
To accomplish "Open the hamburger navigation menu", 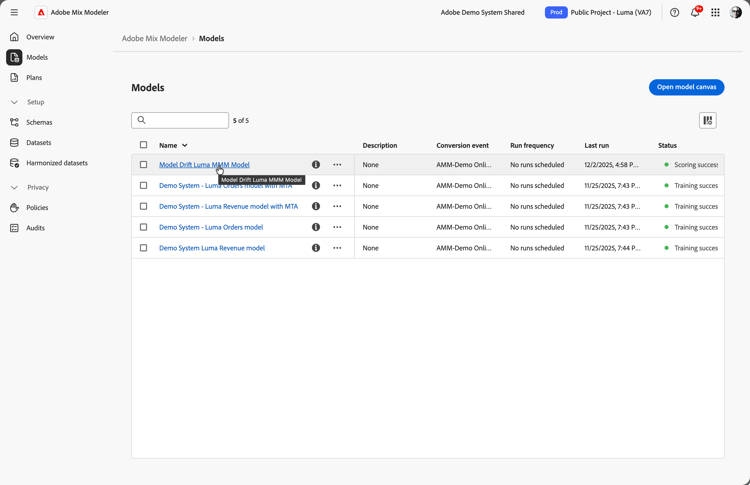I will tap(14, 12).
